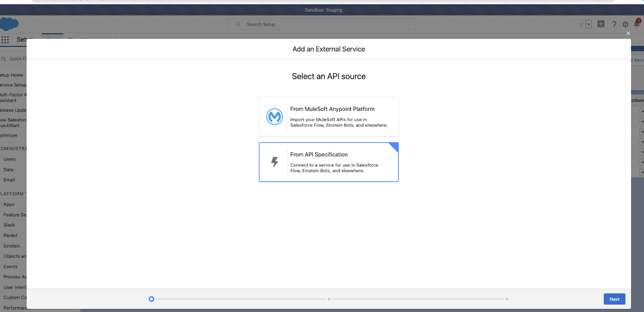This screenshot has width=644, height=312.
Task: Expand Einstein in sidebar
Action: pyautogui.click(x=12, y=246)
